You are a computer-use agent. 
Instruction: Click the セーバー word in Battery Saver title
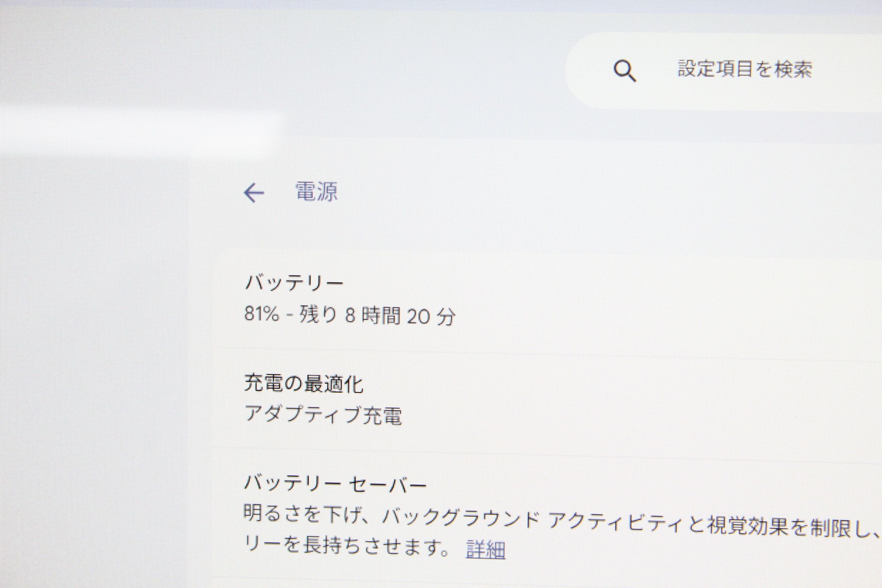click(389, 485)
